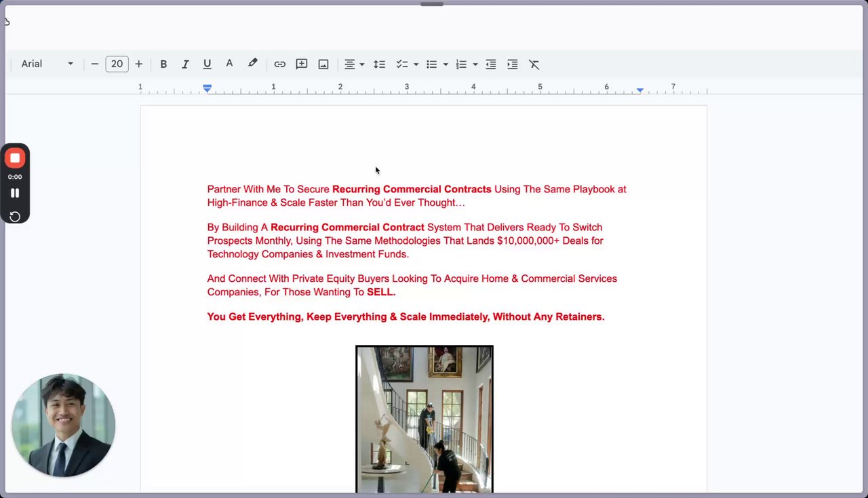
Task: Toggle italic formatting
Action: point(185,64)
